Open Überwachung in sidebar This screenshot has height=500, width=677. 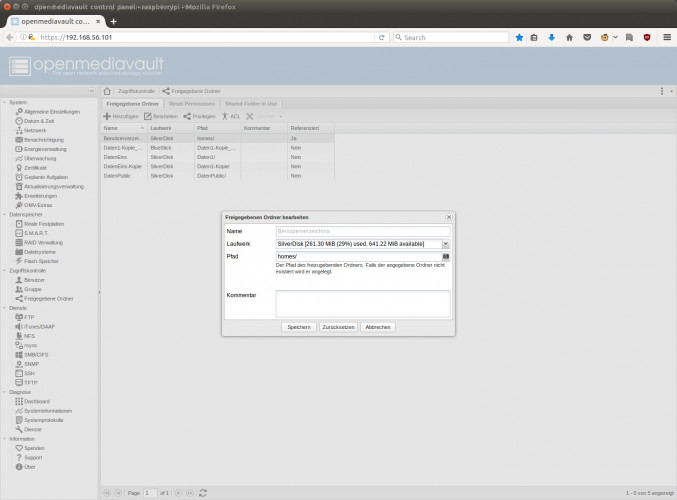[x=35, y=158]
